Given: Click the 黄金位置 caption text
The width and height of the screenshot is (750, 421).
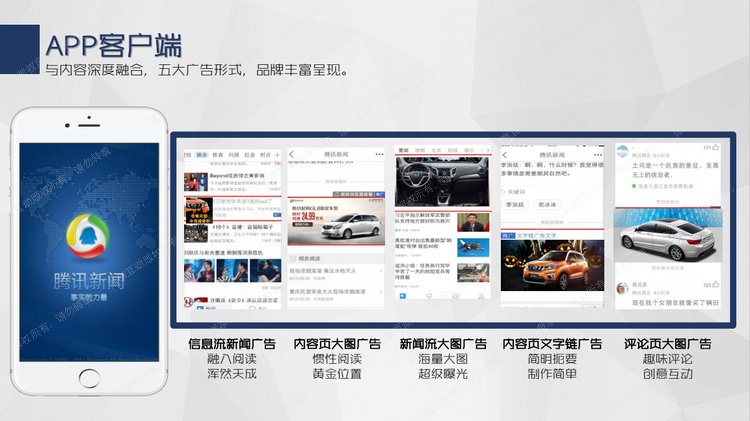Looking at the screenshot, I should (x=337, y=374).
